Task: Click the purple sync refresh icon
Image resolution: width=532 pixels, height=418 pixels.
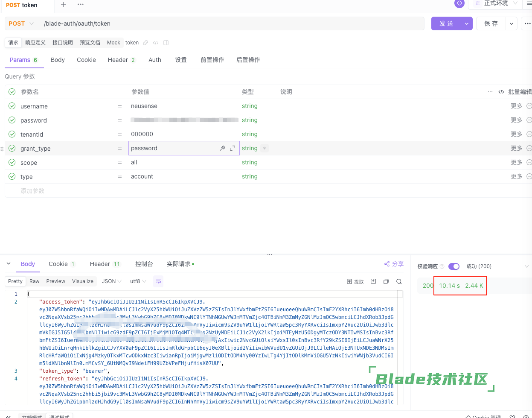Action: point(459,3)
